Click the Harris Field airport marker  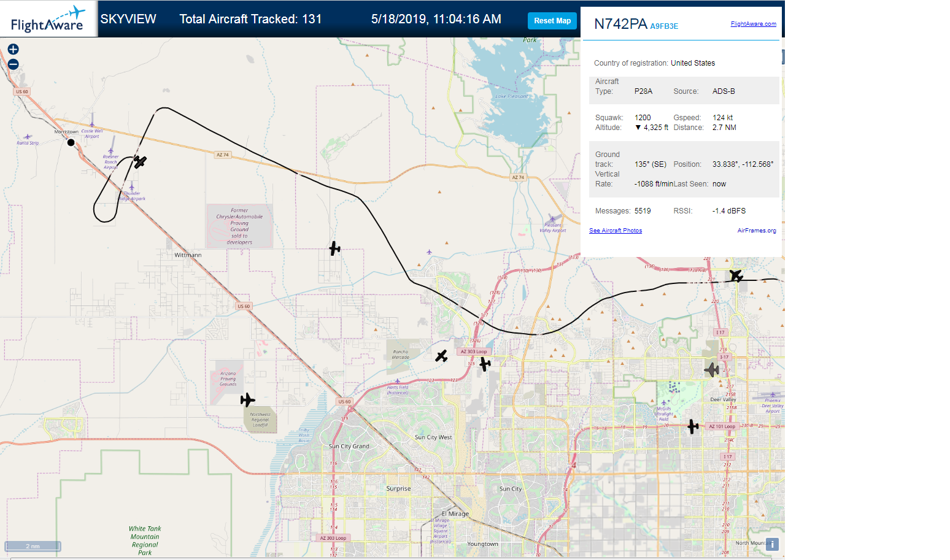point(398,381)
